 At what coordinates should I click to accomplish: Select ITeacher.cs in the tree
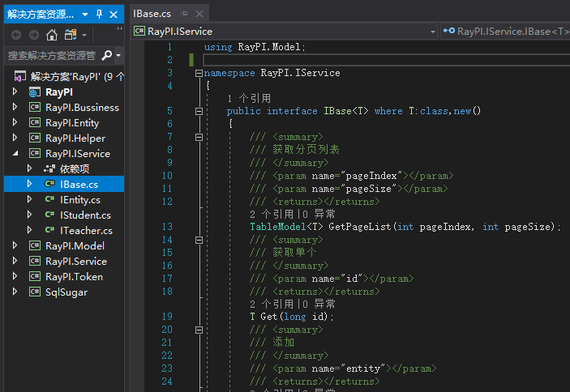pyautogui.click(x=86, y=231)
